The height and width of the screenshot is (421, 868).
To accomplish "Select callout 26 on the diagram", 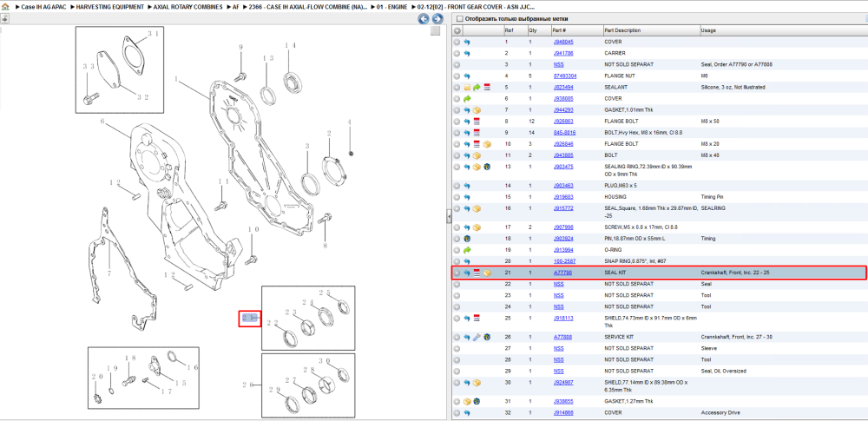I will tap(248, 385).
